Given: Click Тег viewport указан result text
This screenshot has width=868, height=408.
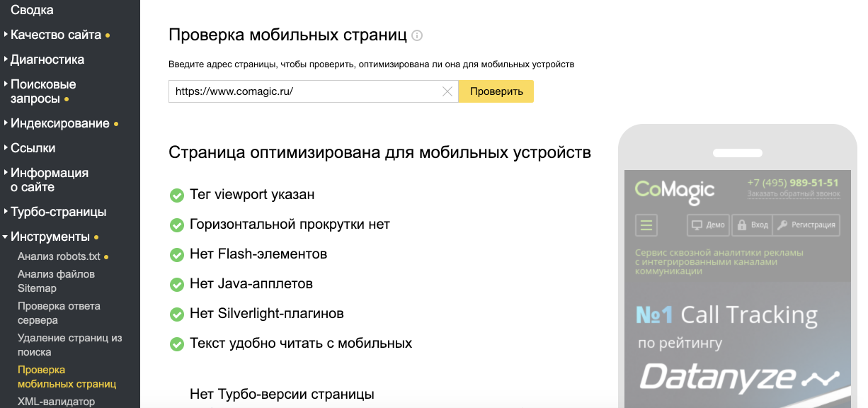Looking at the screenshot, I should (x=252, y=195).
